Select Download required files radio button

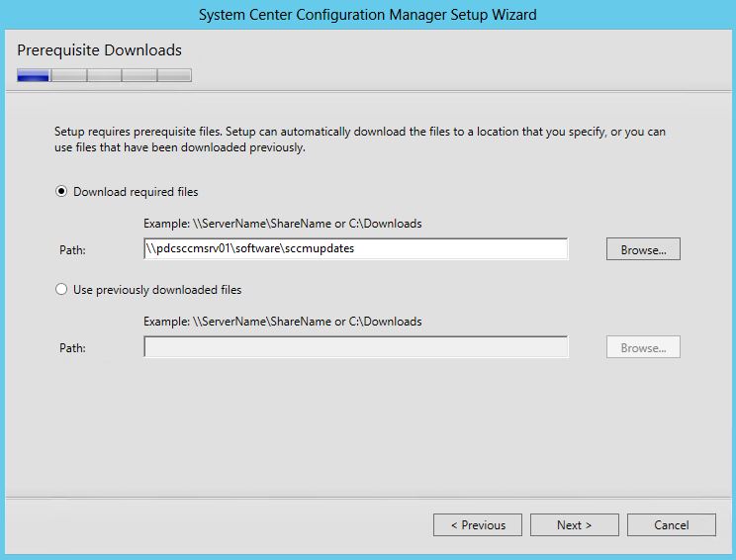tap(61, 192)
